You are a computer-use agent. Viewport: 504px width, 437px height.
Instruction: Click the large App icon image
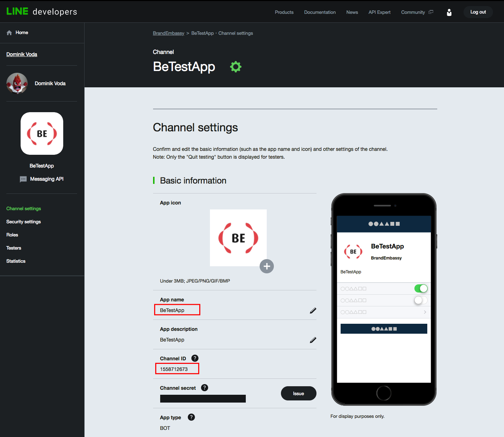[x=238, y=238]
